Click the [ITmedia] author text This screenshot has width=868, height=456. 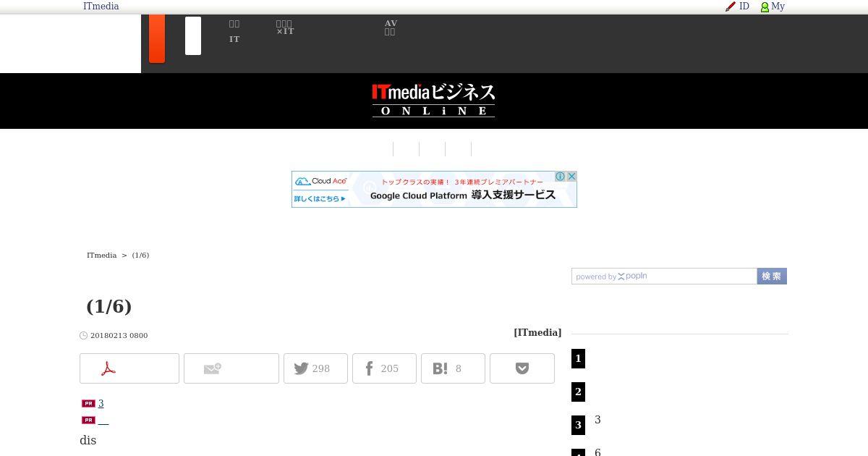coord(537,333)
